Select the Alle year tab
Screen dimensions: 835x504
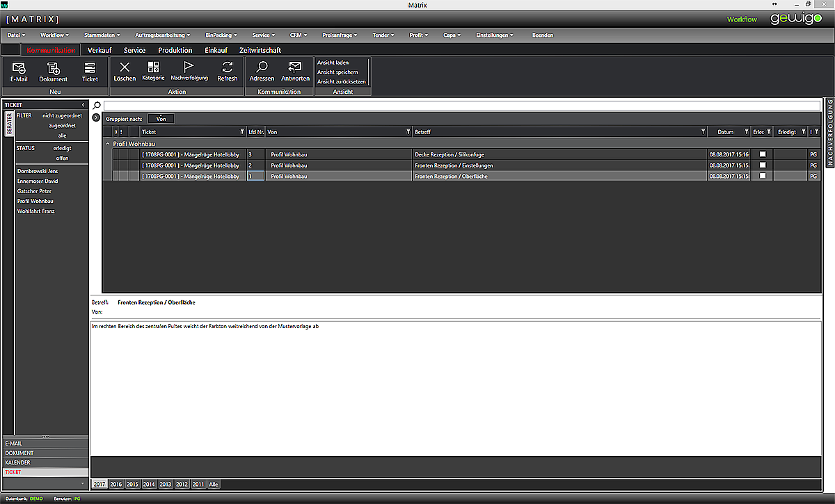214,484
